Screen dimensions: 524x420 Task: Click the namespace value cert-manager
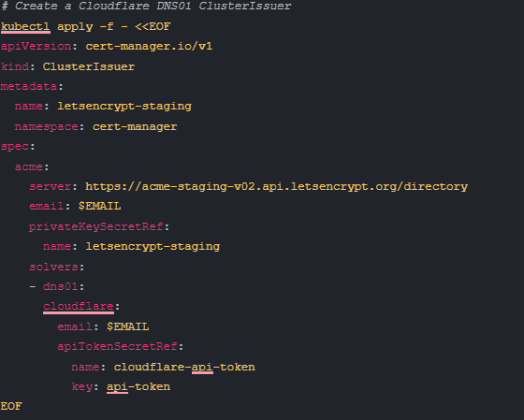pos(135,127)
